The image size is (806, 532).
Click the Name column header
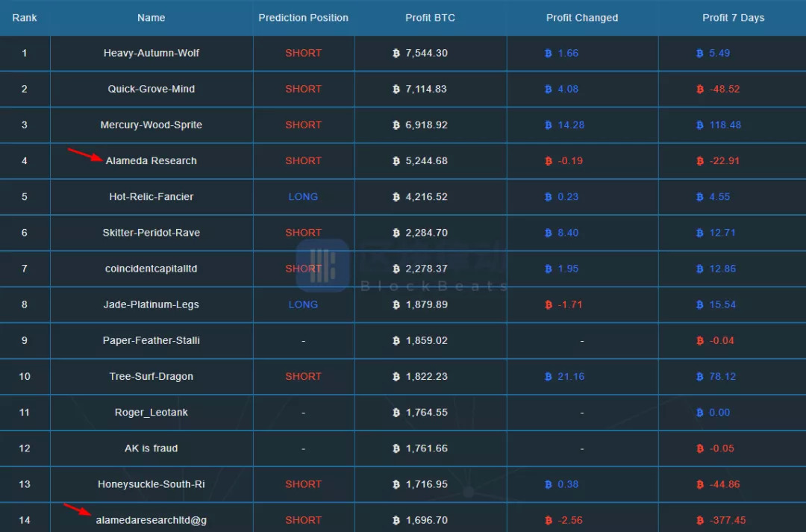[151, 17]
